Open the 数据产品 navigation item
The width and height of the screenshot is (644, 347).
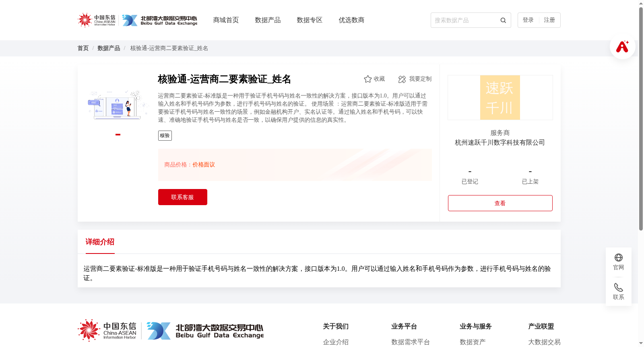268,20
